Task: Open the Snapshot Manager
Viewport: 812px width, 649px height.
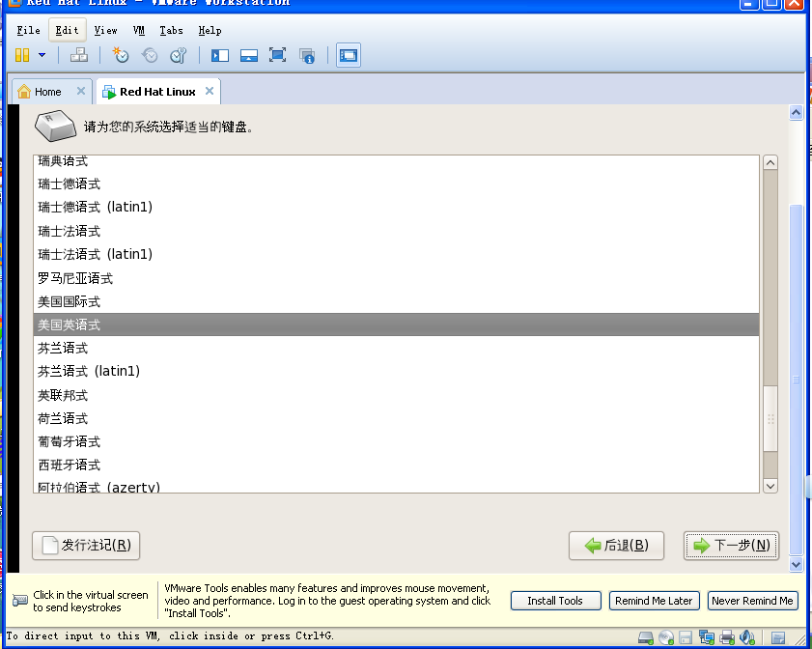Action: click(178, 55)
